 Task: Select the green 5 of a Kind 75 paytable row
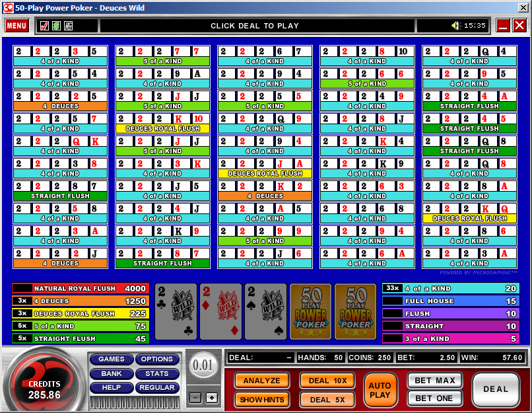(x=81, y=326)
